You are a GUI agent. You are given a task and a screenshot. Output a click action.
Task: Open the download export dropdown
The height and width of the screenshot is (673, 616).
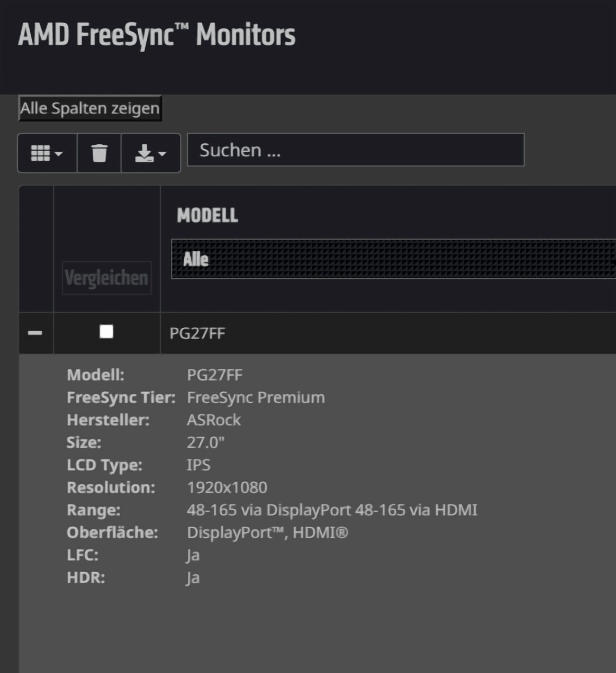(x=151, y=153)
